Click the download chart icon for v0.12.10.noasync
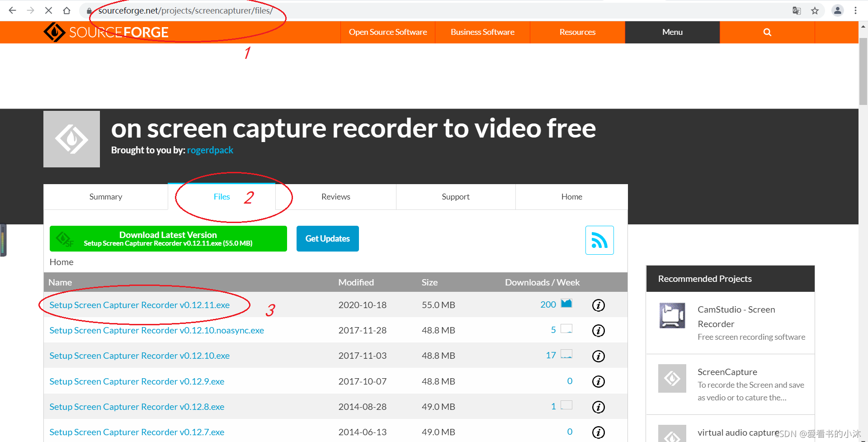 (x=566, y=329)
